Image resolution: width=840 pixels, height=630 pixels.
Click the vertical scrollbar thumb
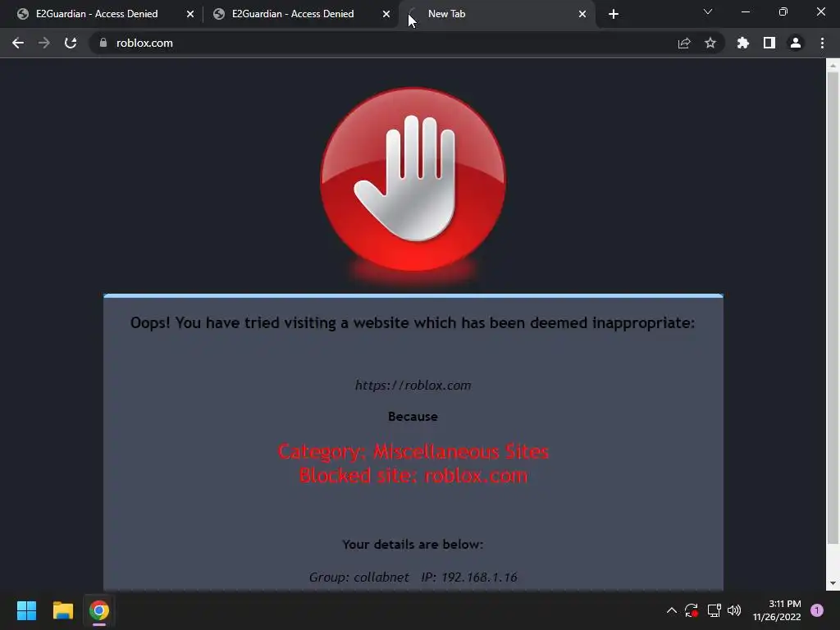click(833, 308)
